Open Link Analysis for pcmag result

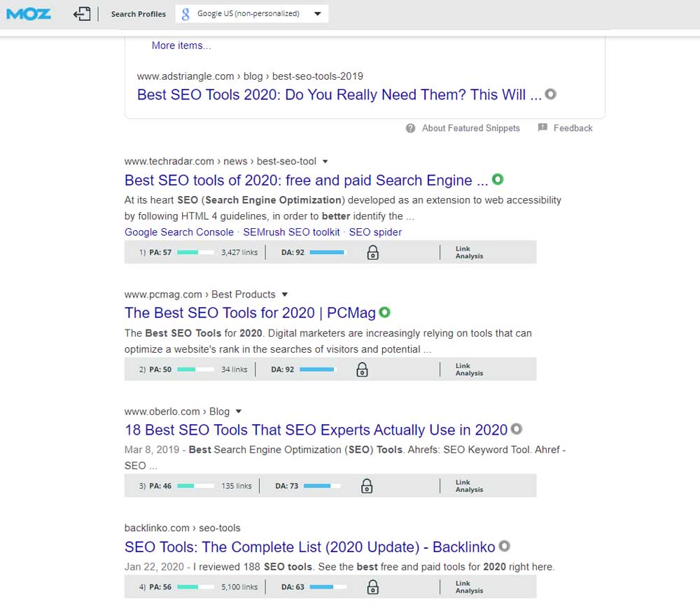click(x=469, y=370)
